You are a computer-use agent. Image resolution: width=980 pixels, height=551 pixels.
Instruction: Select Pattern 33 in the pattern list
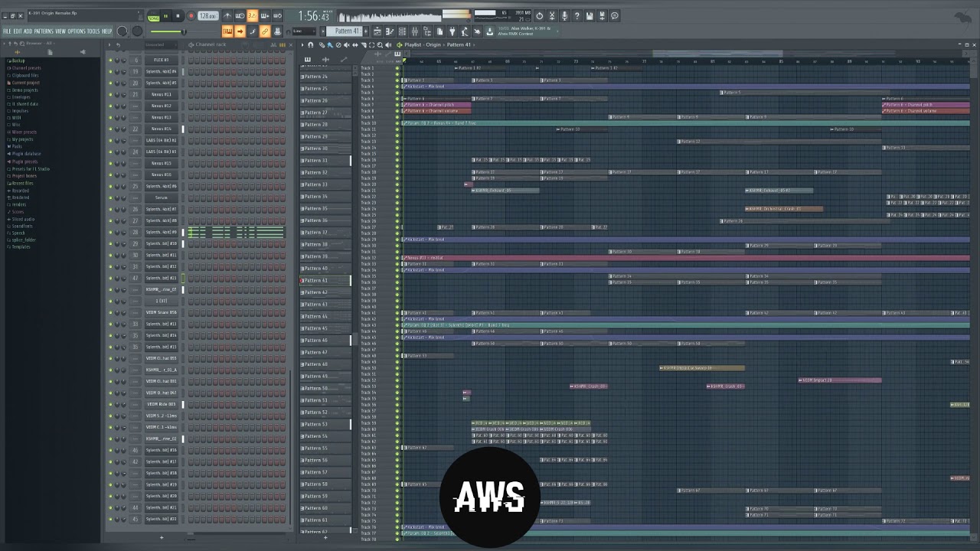(325, 184)
